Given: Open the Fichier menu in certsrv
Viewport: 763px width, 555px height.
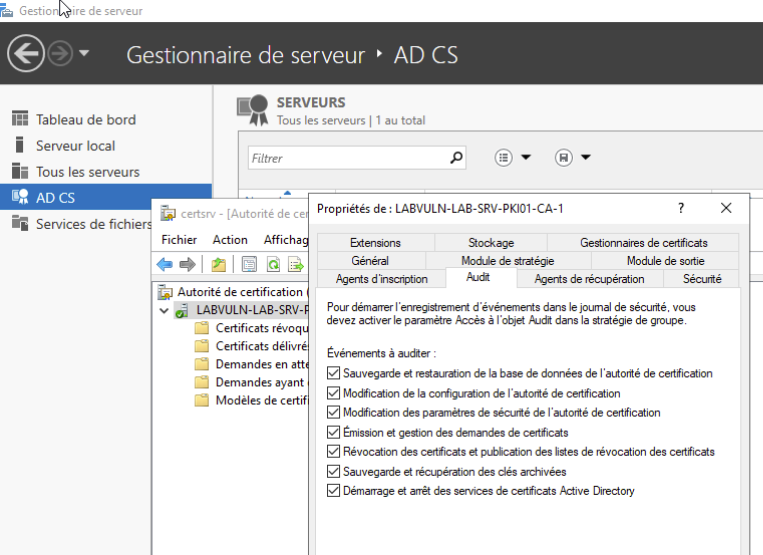Looking at the screenshot, I should 179,239.
